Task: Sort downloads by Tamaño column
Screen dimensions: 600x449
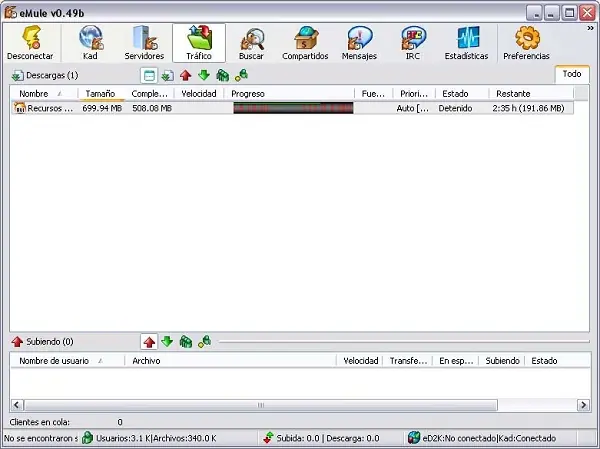Action: pos(102,94)
